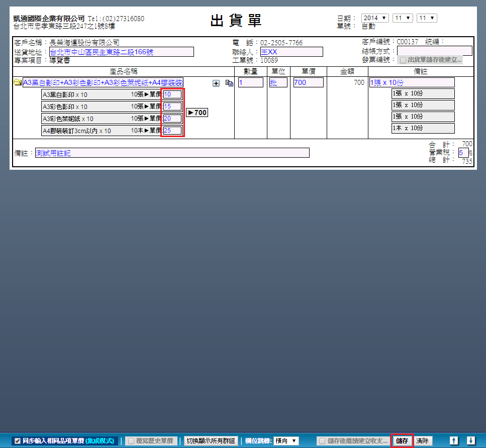The image size is (486, 448).
Task: Open the 欄位跳轉 direction dropdown
Action: point(286,441)
